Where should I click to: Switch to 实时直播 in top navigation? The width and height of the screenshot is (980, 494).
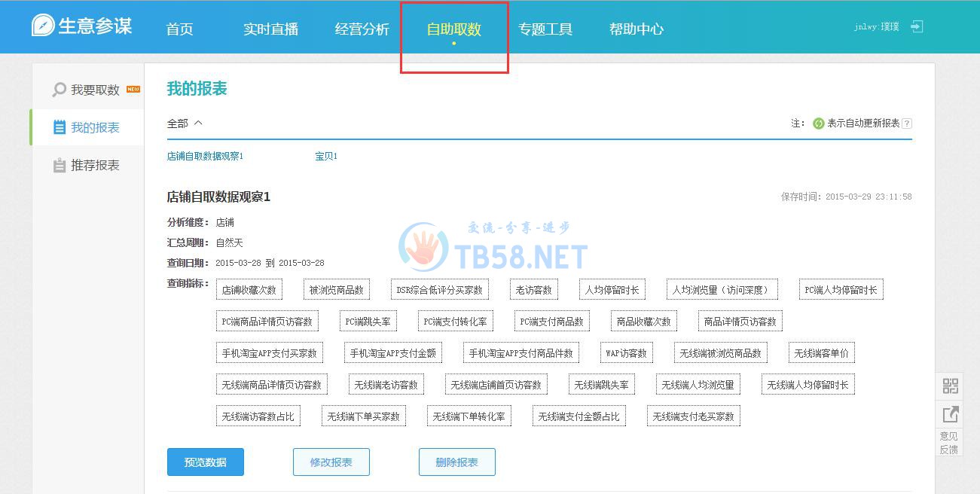[x=271, y=29]
